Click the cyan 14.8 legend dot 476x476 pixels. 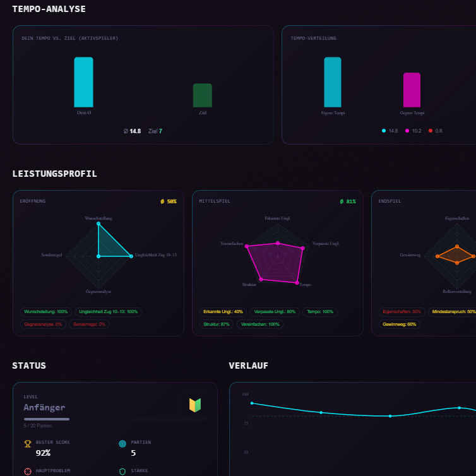point(384,131)
